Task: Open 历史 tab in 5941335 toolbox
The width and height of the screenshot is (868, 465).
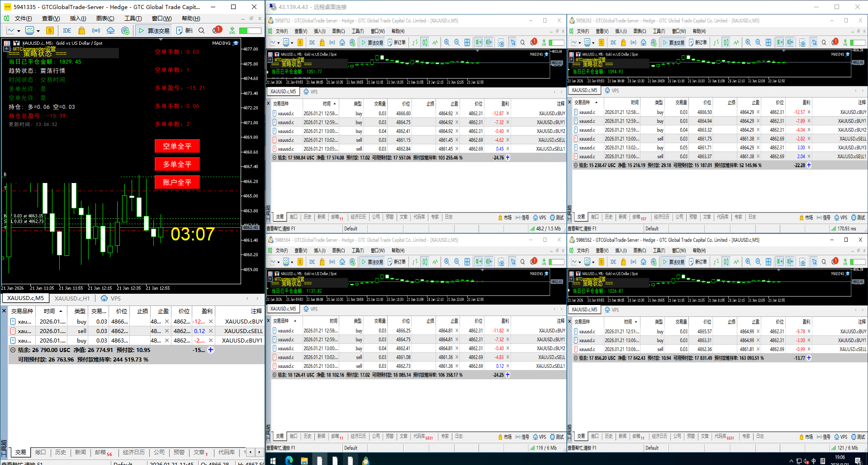Action: click(61, 452)
